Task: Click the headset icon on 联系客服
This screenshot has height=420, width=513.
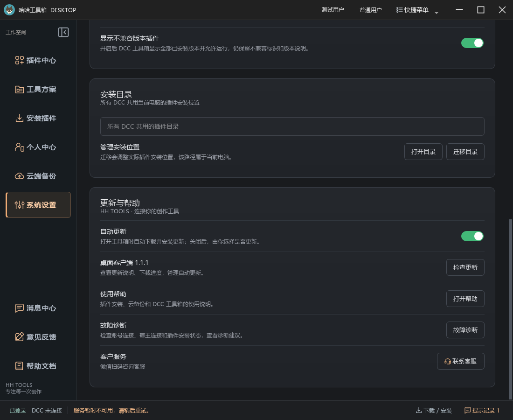Action: (x=447, y=361)
